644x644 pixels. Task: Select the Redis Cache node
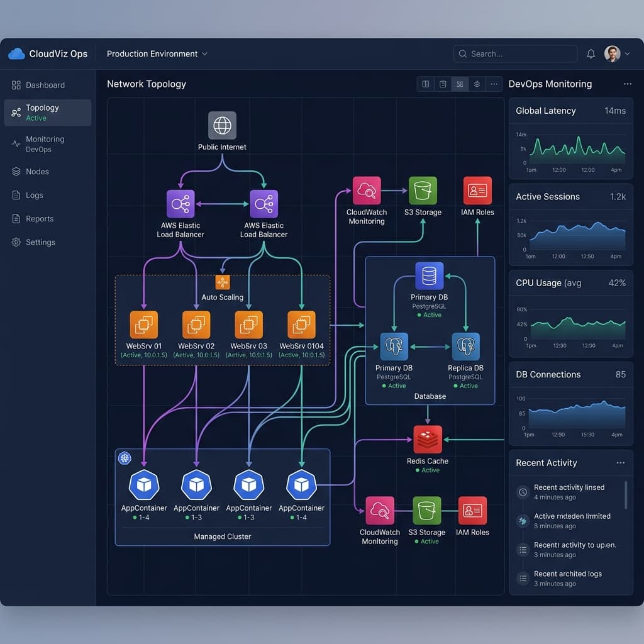tap(428, 440)
